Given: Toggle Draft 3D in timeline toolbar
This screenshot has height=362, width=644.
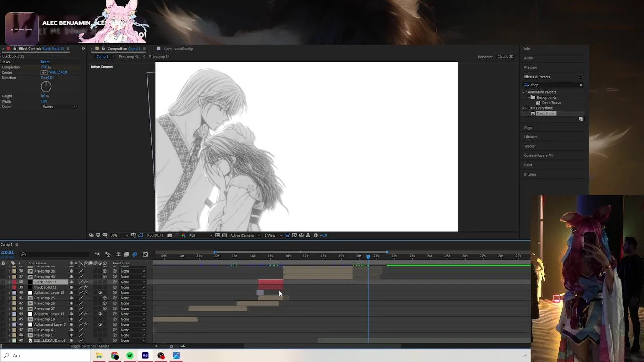Looking at the screenshot, I should tap(108, 254).
